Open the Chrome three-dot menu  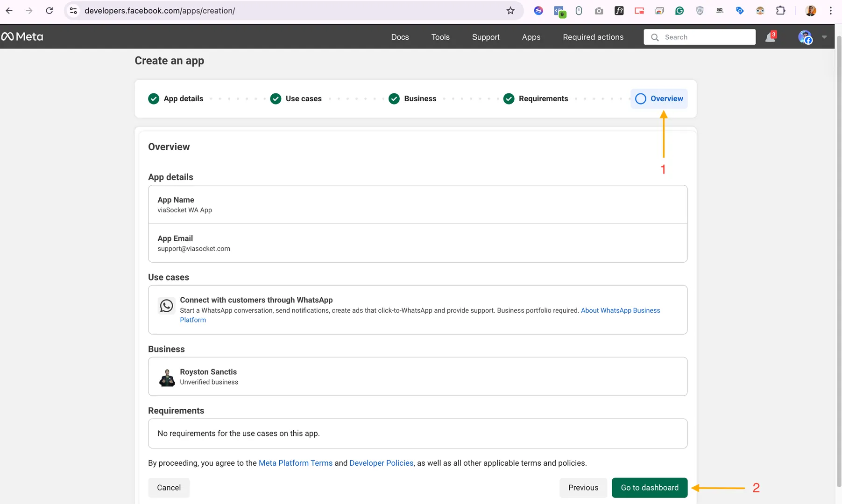click(x=831, y=10)
